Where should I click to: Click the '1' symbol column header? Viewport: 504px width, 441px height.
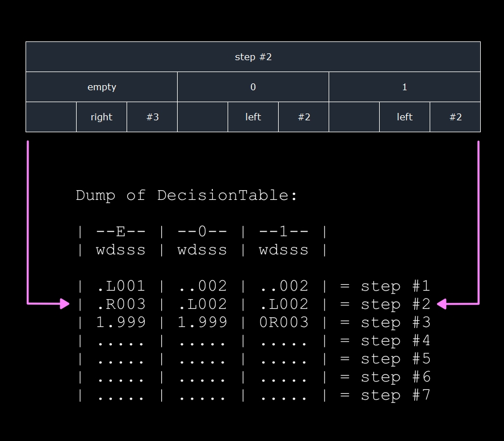[x=405, y=87]
